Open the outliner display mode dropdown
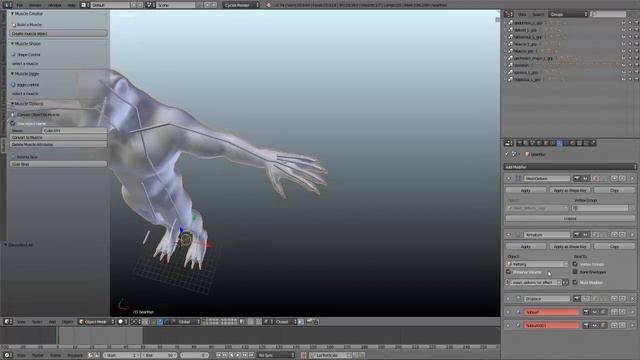Screen dimensions: 640x360 click(x=568, y=14)
